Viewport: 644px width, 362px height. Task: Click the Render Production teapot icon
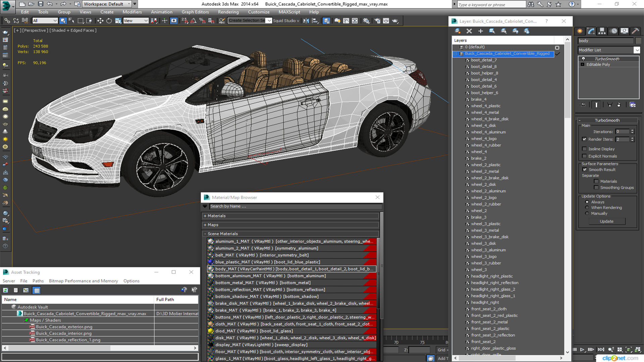tap(395, 21)
